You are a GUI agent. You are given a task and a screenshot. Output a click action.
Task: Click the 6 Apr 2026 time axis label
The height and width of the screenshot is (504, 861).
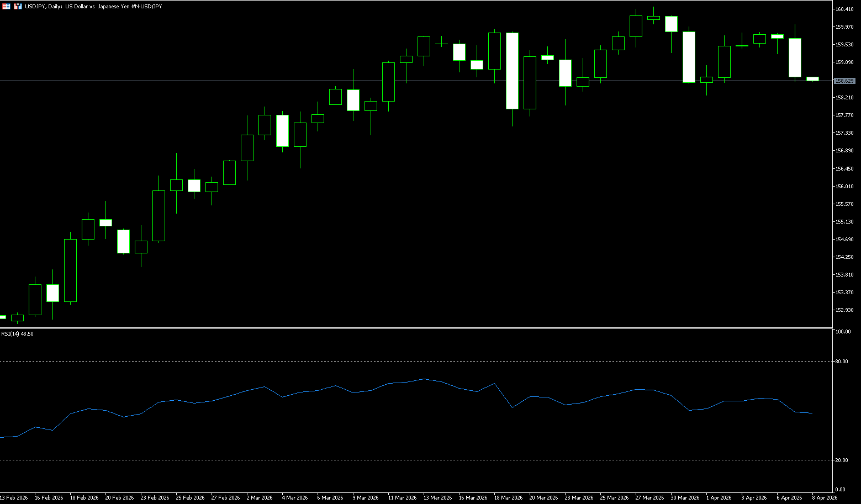tap(789, 498)
